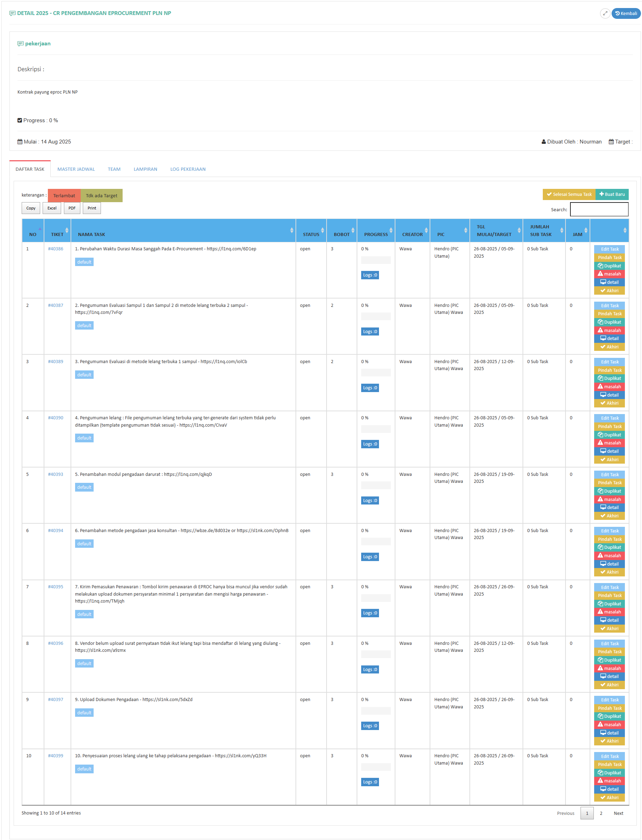Go back with the Kembali button
642x840 pixels.
[x=626, y=13]
